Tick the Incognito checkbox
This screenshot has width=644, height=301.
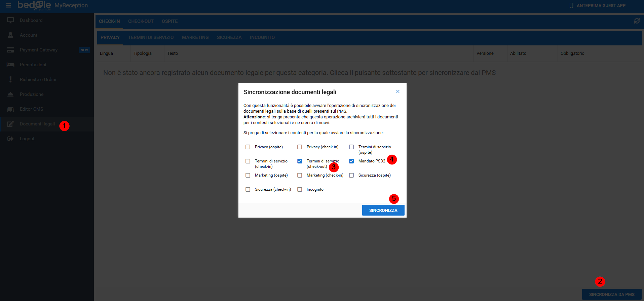click(300, 189)
